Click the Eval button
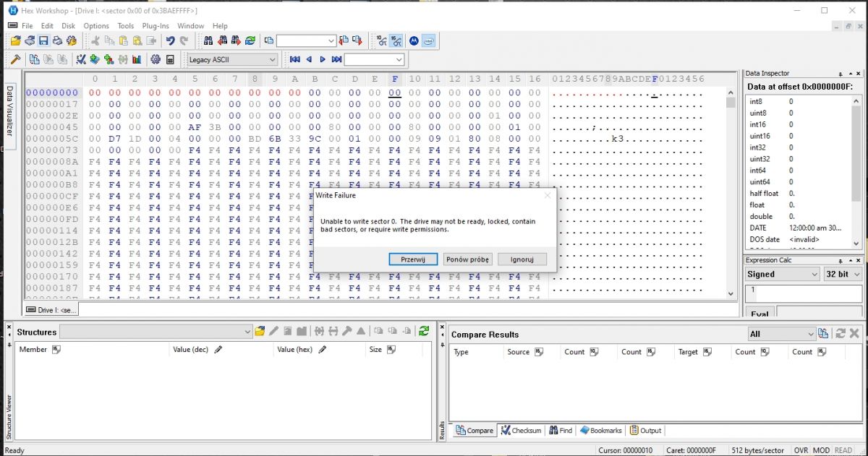Image resolution: width=868 pixels, height=456 pixels. (x=759, y=313)
